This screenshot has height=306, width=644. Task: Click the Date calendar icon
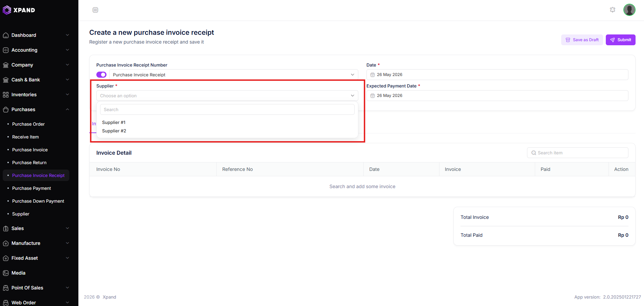[373, 75]
